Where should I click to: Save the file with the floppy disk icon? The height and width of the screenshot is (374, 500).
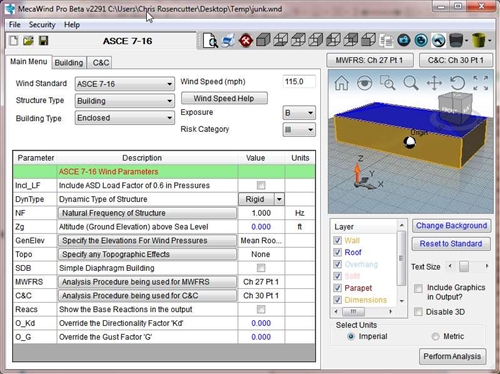(44, 41)
